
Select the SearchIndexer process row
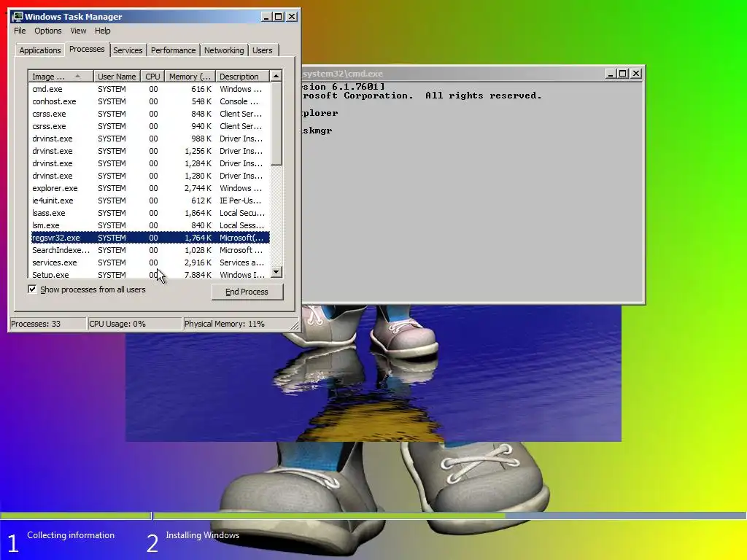point(150,250)
